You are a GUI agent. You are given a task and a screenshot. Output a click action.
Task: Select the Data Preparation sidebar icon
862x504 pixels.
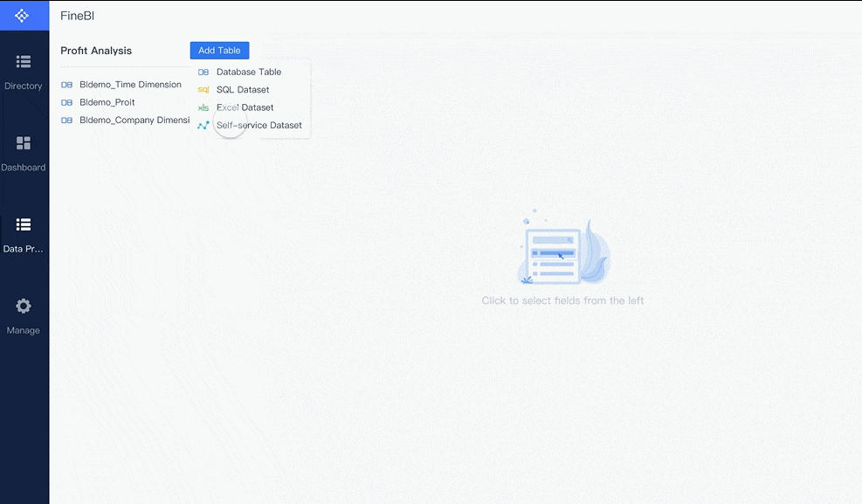24,231
